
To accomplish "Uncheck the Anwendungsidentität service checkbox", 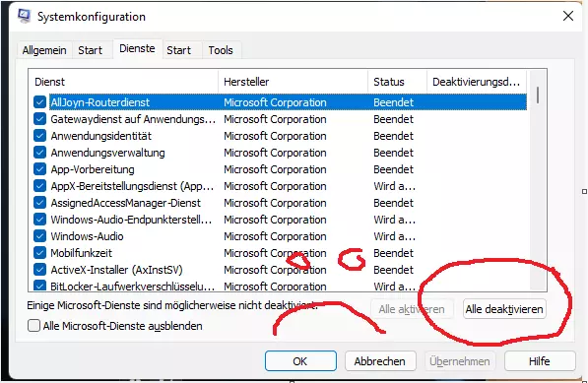I will pyautogui.click(x=39, y=136).
